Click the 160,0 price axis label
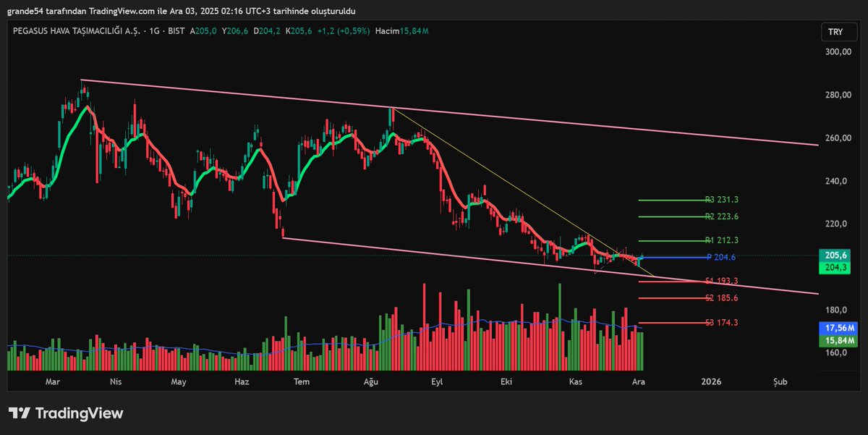The height and width of the screenshot is (435, 868). (836, 352)
